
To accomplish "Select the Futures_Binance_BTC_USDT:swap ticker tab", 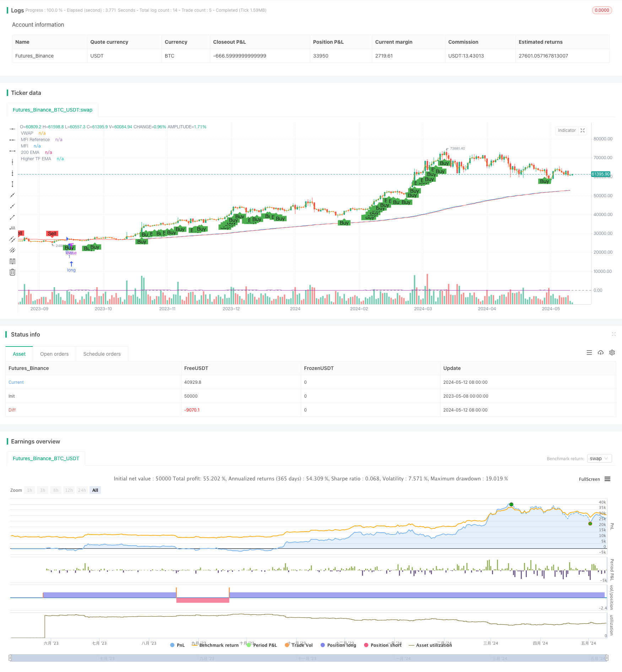I will [x=52, y=110].
